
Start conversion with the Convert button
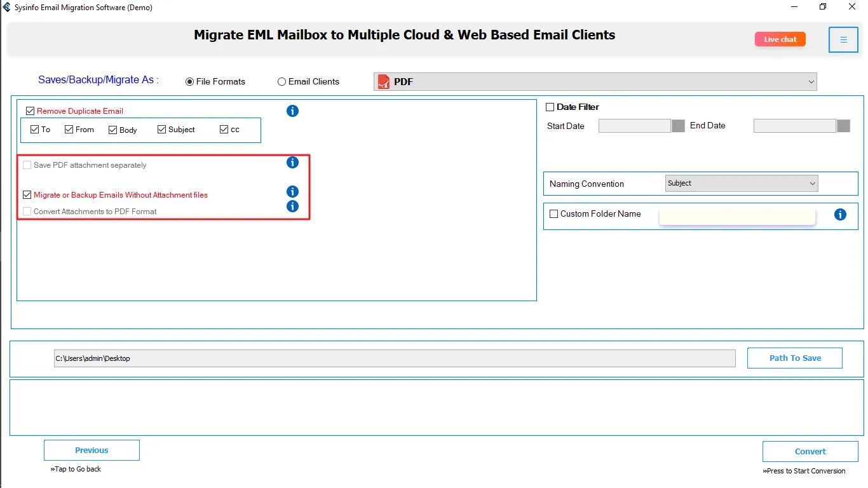[810, 451]
